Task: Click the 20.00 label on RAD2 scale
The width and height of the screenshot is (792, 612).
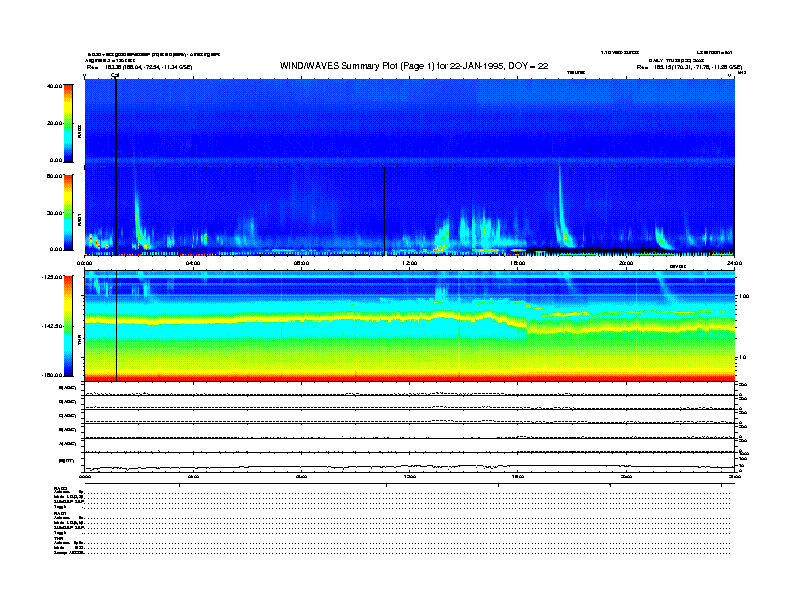Action: point(55,123)
